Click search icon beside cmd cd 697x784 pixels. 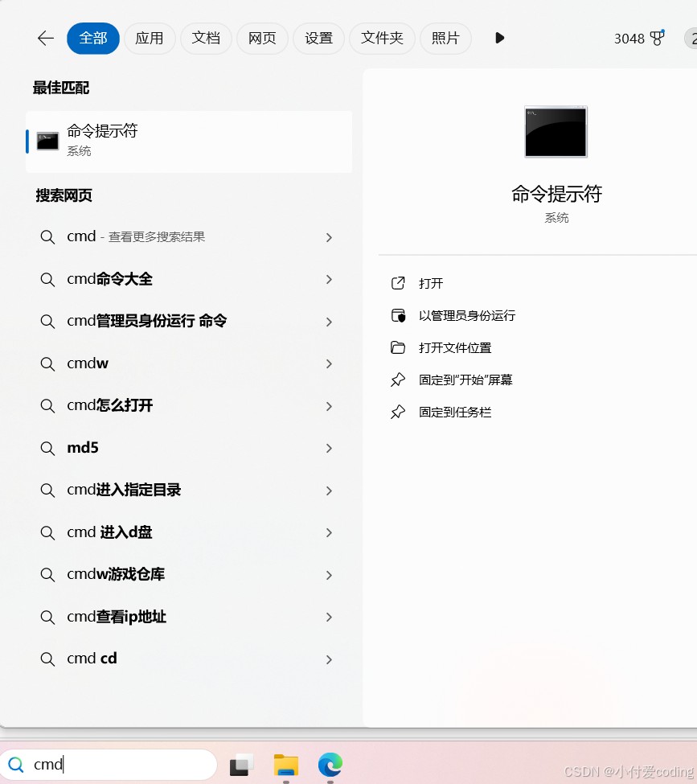click(47, 659)
